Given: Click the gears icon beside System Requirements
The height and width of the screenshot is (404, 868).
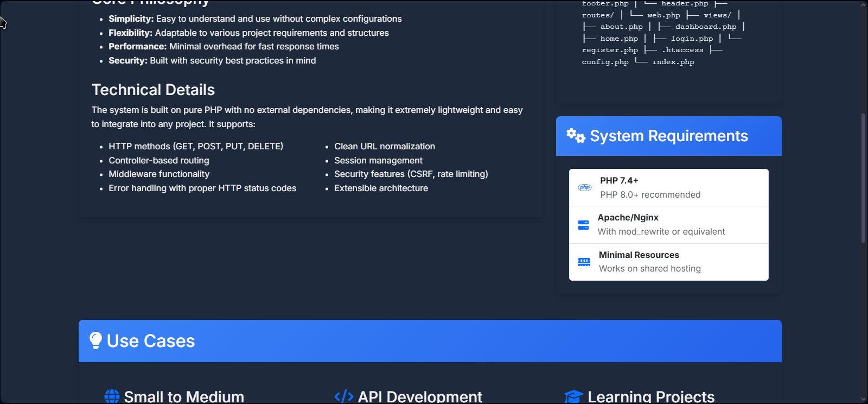Looking at the screenshot, I should tap(576, 136).
